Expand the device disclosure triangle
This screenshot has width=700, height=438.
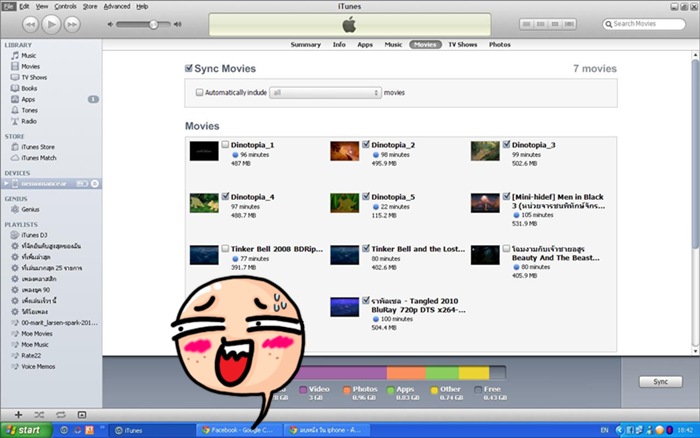coord(6,184)
